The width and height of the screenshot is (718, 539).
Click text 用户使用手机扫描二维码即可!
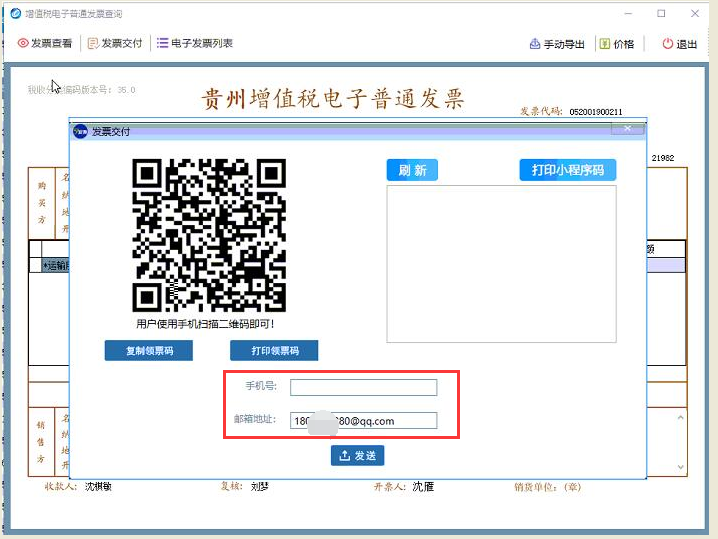(205, 324)
